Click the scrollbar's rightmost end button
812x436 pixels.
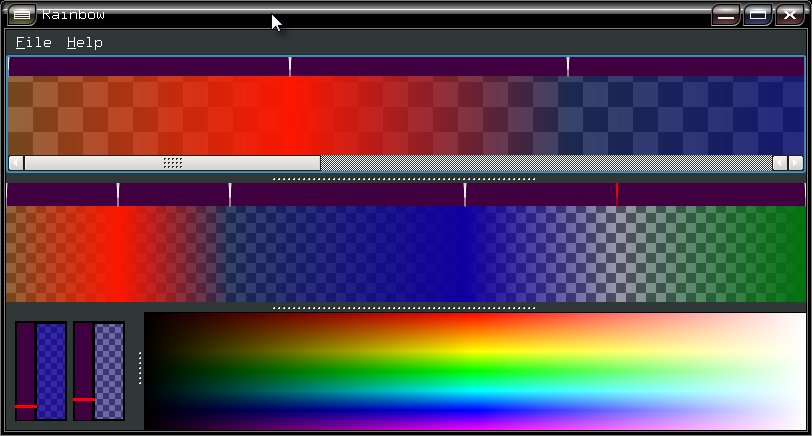(796, 163)
